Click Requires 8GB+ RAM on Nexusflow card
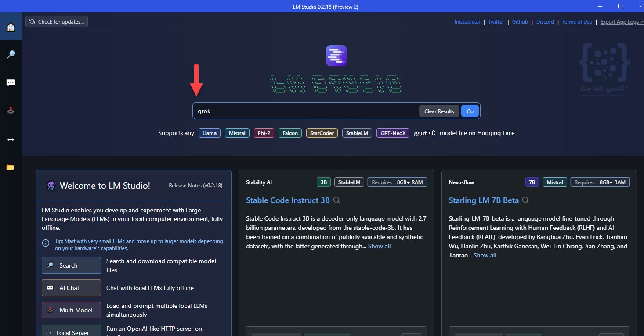Image resolution: width=644 pixels, height=336 pixels. coord(600,182)
